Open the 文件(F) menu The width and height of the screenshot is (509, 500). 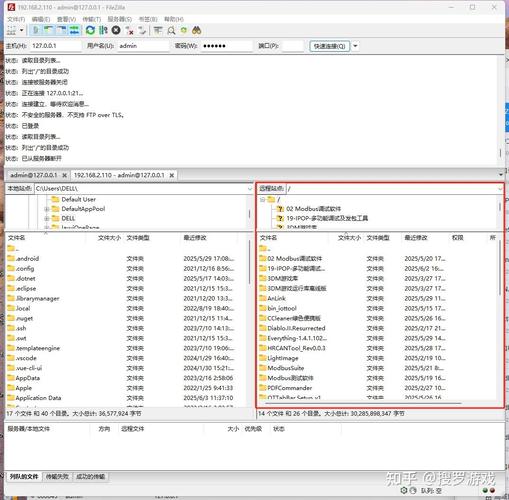pyautogui.click(x=16, y=19)
